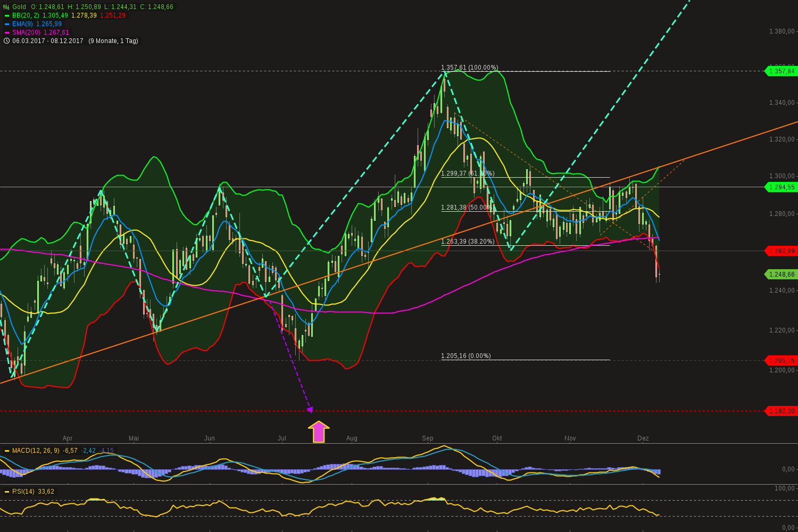Click the 1.240,00 price axis label
This screenshot has height=532, width=798.
coord(782,290)
